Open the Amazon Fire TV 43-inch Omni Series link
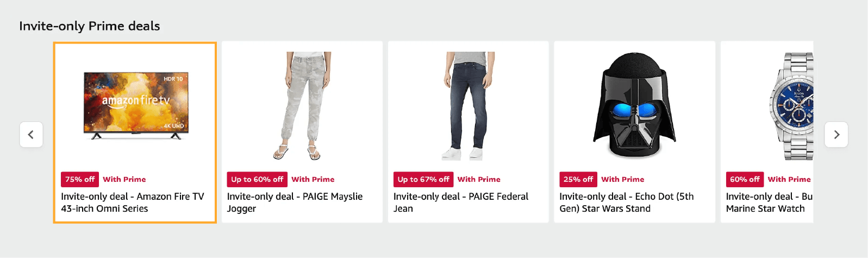Viewport: 868px width, 258px height. 133,202
